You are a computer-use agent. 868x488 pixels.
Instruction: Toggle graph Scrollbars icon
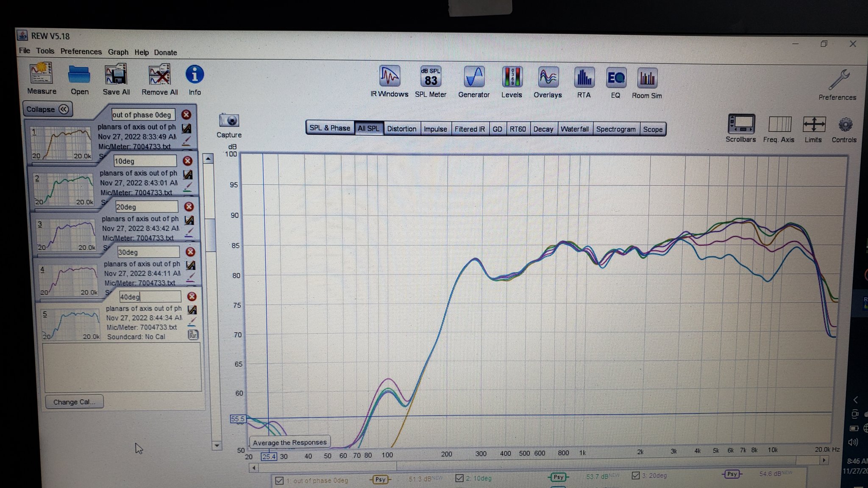point(741,125)
